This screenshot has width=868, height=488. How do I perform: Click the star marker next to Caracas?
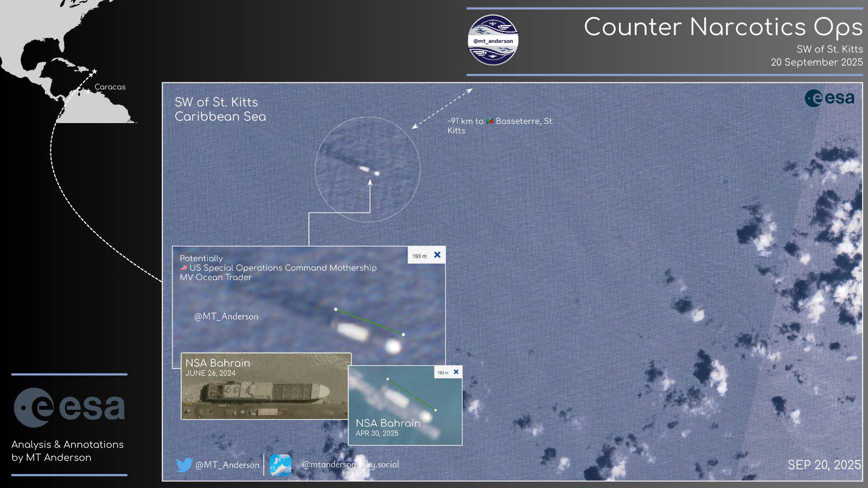(88, 91)
